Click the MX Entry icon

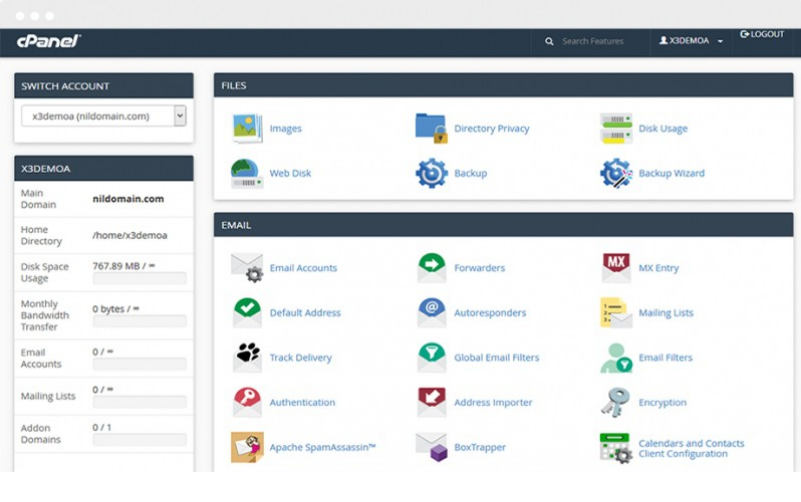[616, 268]
